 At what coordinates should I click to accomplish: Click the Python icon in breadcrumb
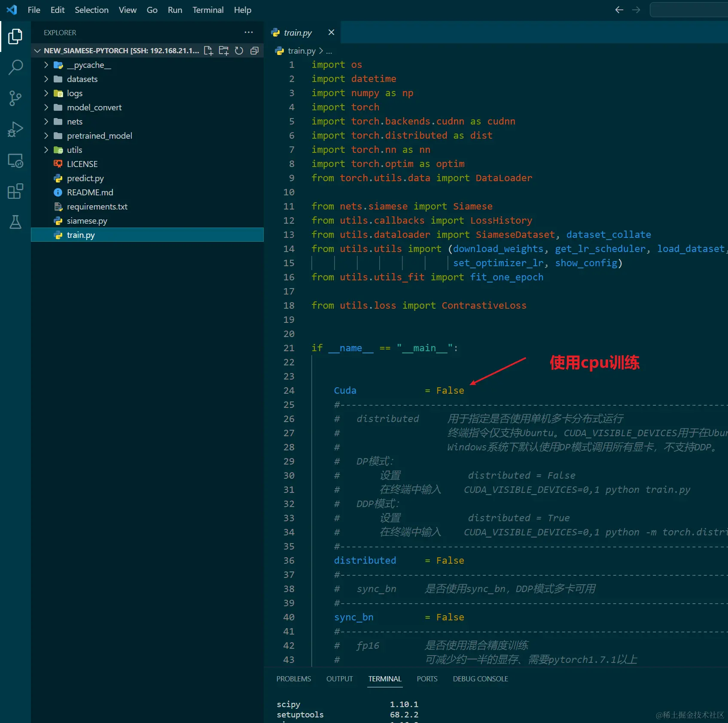280,51
